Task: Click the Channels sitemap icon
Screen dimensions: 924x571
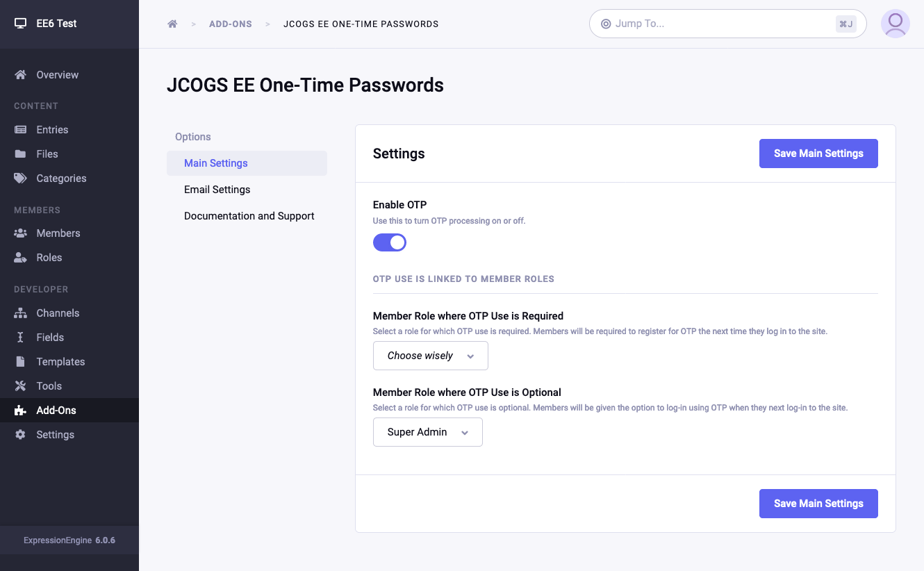Action: [x=20, y=313]
